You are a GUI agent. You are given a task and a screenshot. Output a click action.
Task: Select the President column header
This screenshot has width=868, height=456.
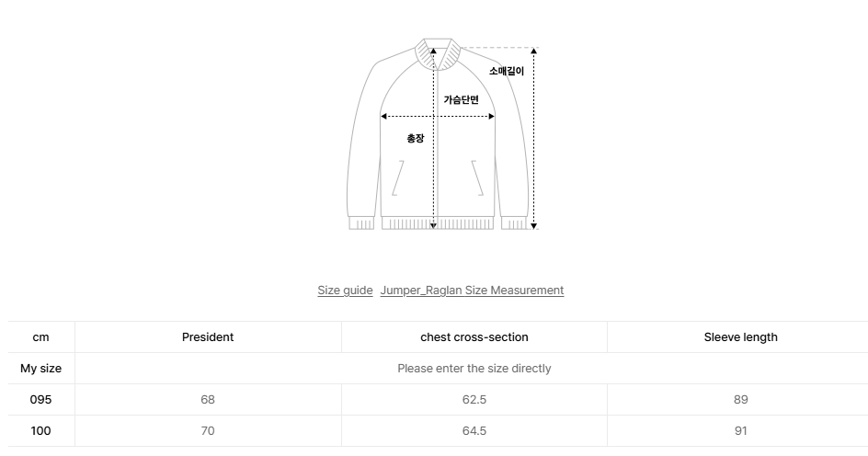click(208, 337)
